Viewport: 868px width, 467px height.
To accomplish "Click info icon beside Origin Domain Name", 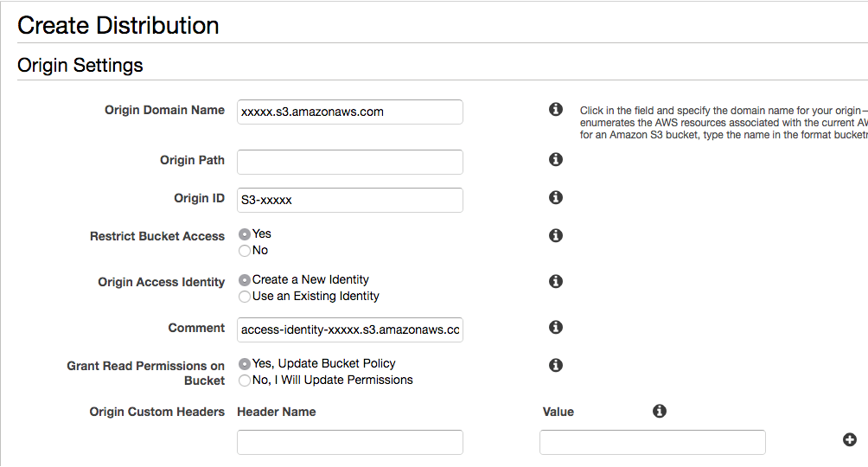I will coord(556,110).
